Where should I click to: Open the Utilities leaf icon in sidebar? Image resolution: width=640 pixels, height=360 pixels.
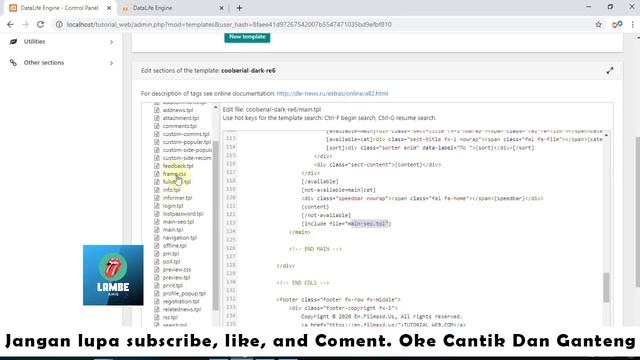pyautogui.click(x=13, y=42)
